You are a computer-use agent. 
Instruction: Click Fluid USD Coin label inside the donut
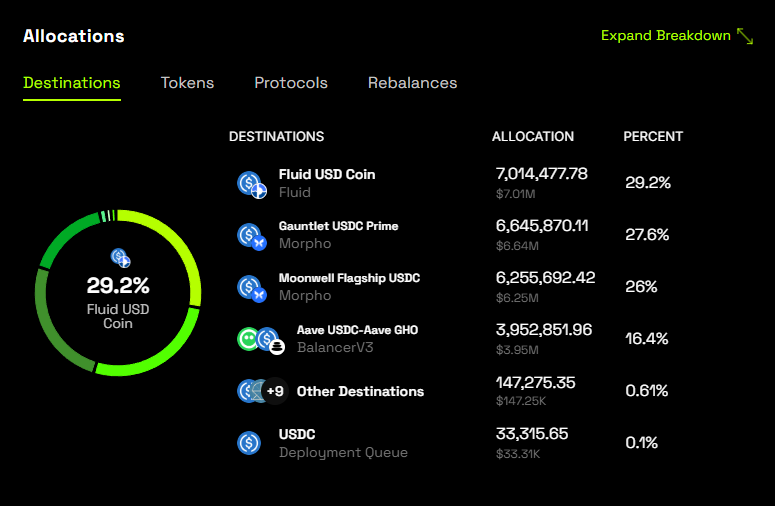[x=118, y=316]
